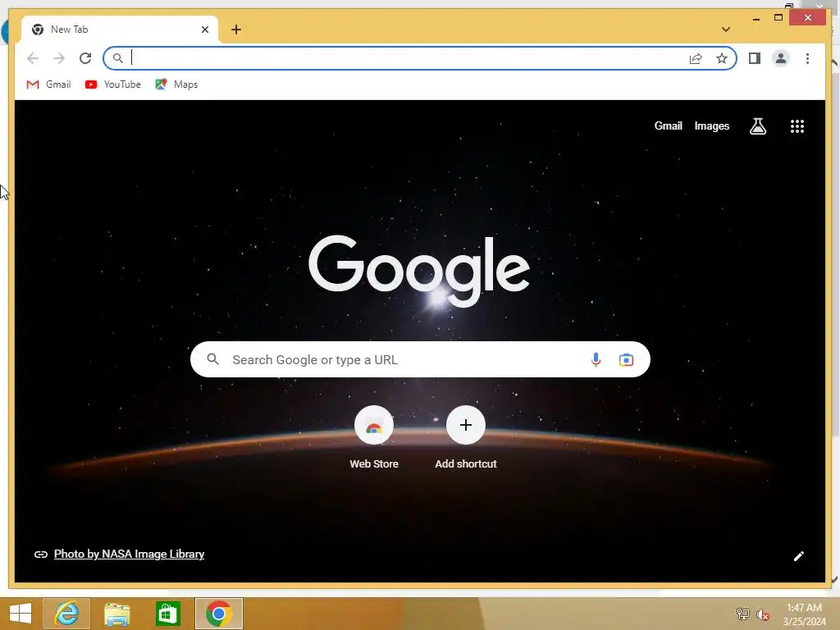The height and width of the screenshot is (630, 840).
Task: Select the New Tab tab
Action: coord(119,30)
